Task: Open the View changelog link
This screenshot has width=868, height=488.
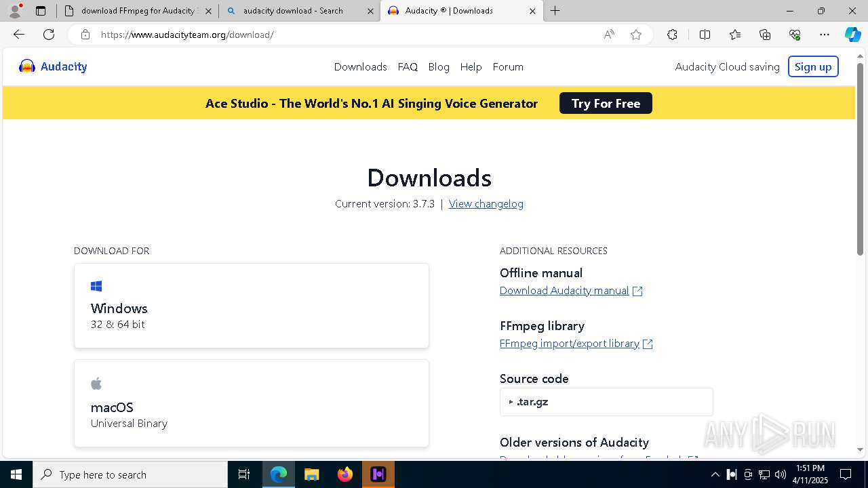Action: [x=486, y=203]
